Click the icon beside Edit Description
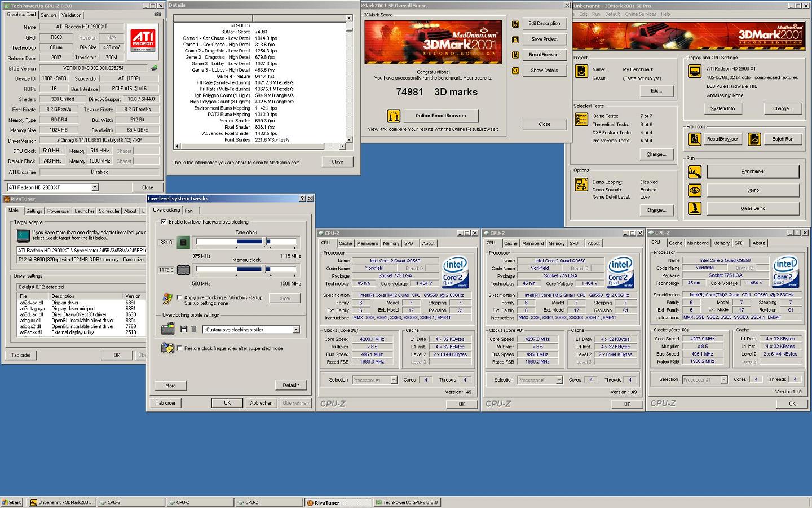812x508 pixels. click(515, 24)
